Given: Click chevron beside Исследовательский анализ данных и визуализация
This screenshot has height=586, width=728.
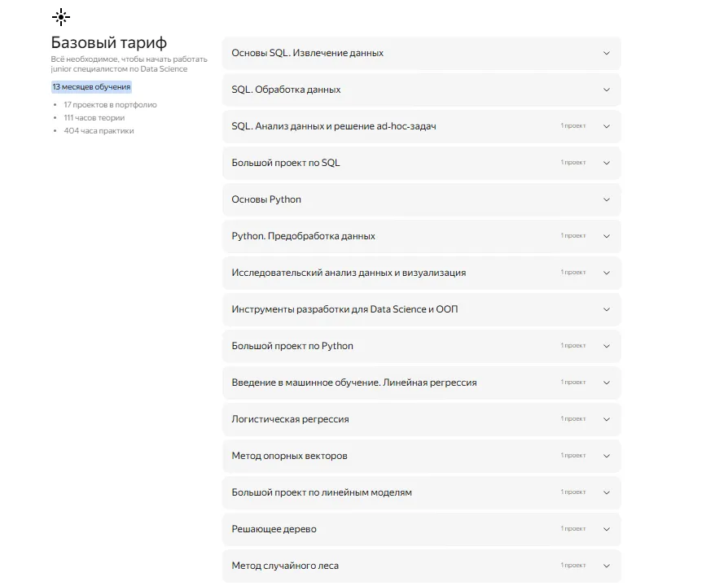Looking at the screenshot, I should tap(606, 273).
